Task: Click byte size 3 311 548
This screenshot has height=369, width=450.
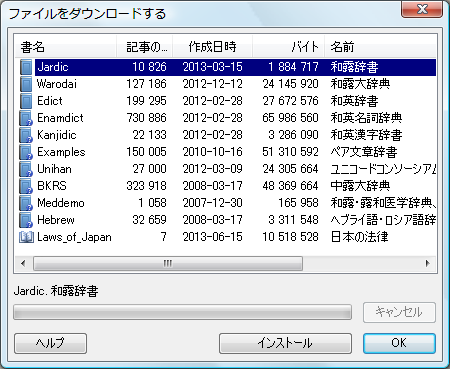Action: click(x=294, y=220)
